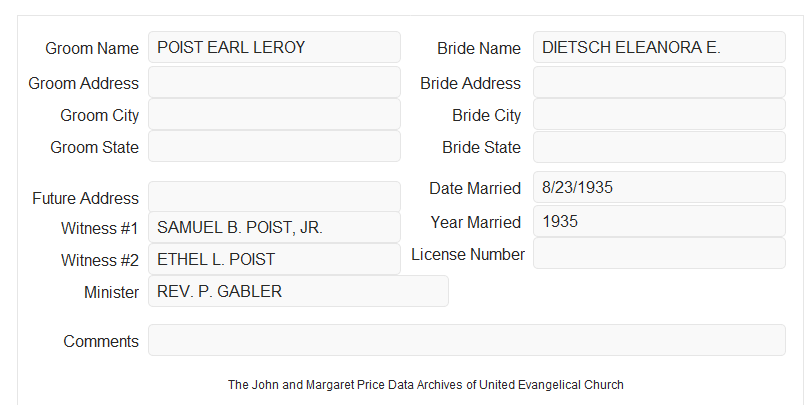The image size is (805, 405).
Task: Click Witness #2 field with Ethel L. Poist
Action: click(x=274, y=259)
